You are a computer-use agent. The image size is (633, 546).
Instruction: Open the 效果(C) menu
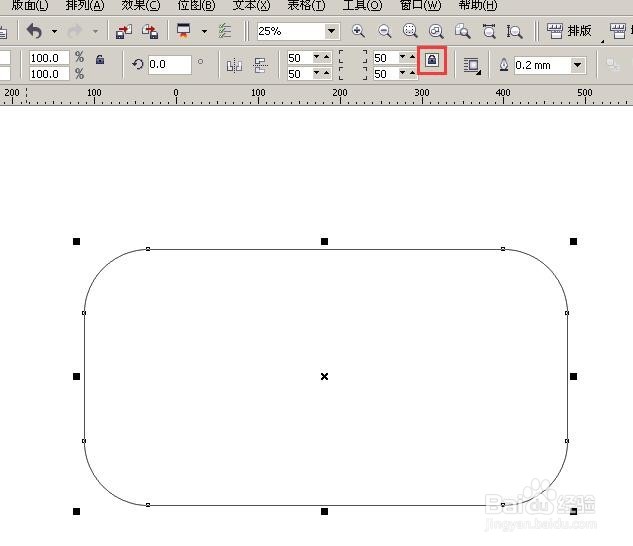[x=140, y=6]
